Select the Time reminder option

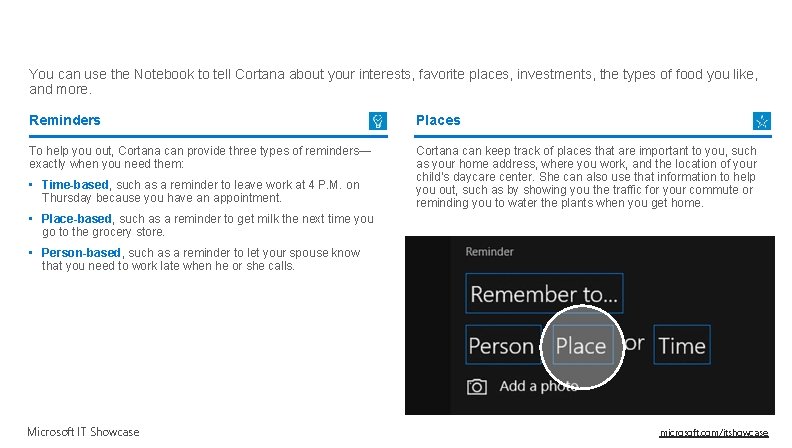(x=682, y=345)
